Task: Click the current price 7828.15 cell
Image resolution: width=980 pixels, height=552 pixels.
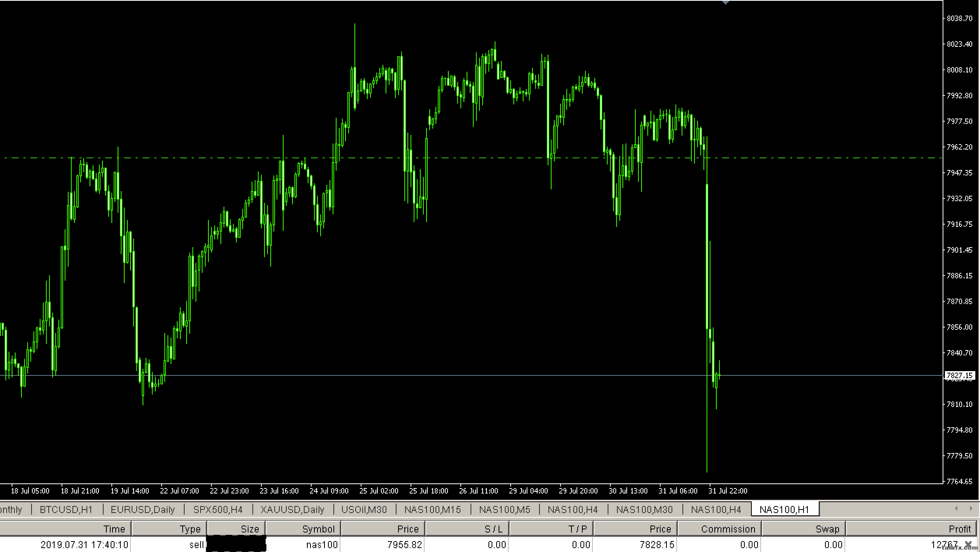Action: point(657,545)
